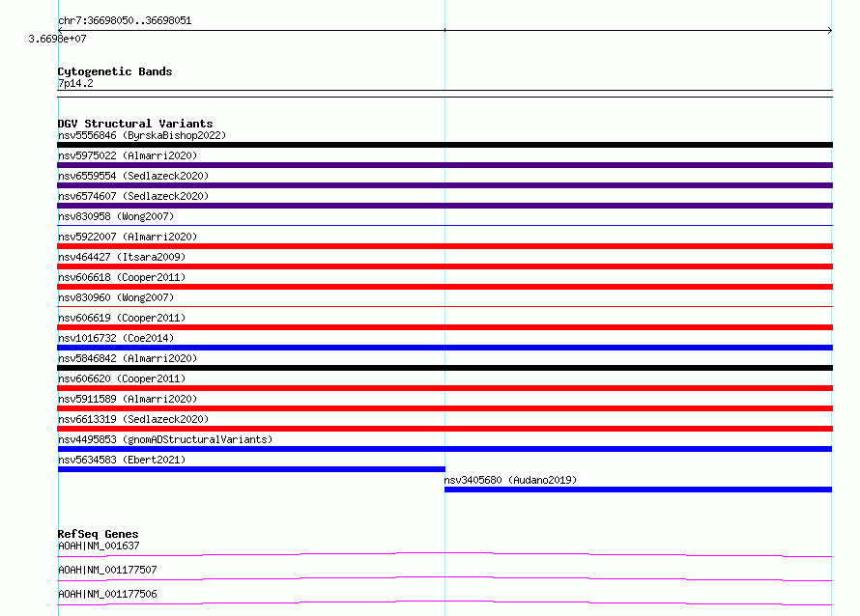The height and width of the screenshot is (616, 860).
Task: Click the black bar under nsv5846842
Action: pos(444,368)
